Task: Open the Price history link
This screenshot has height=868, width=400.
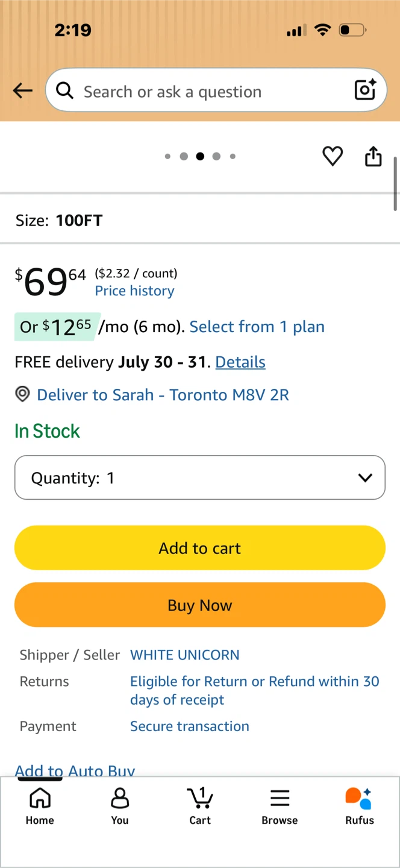Action: pos(135,291)
